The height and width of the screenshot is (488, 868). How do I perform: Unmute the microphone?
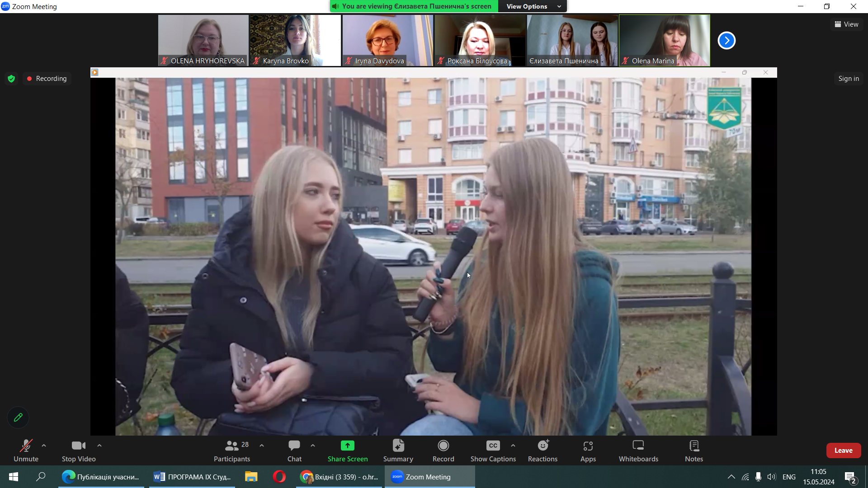(26, 450)
